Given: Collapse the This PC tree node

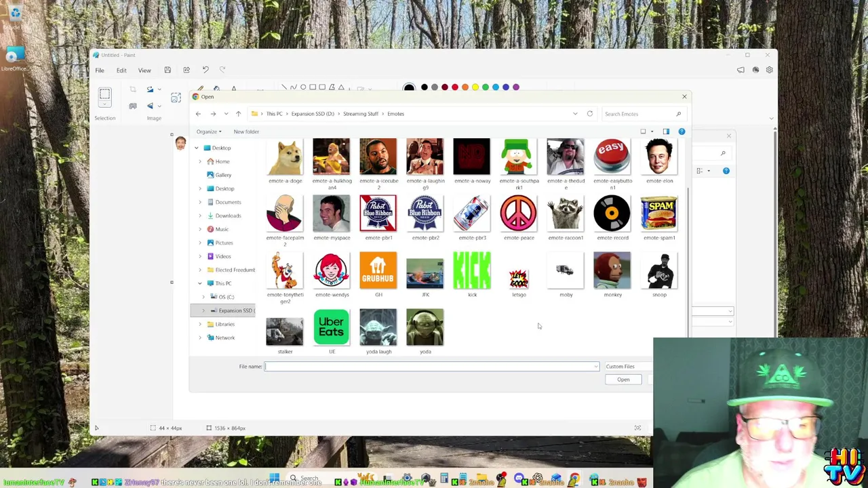Looking at the screenshot, I should [200, 283].
